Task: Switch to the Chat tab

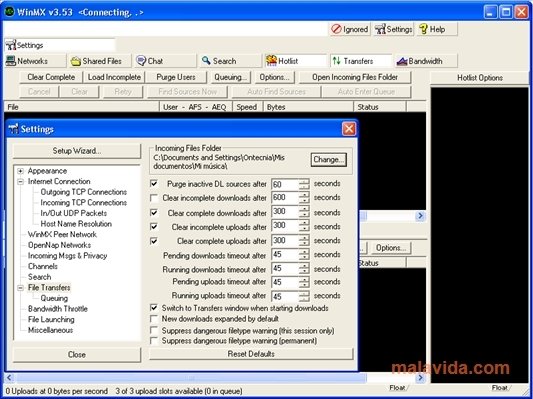Action: (x=165, y=61)
